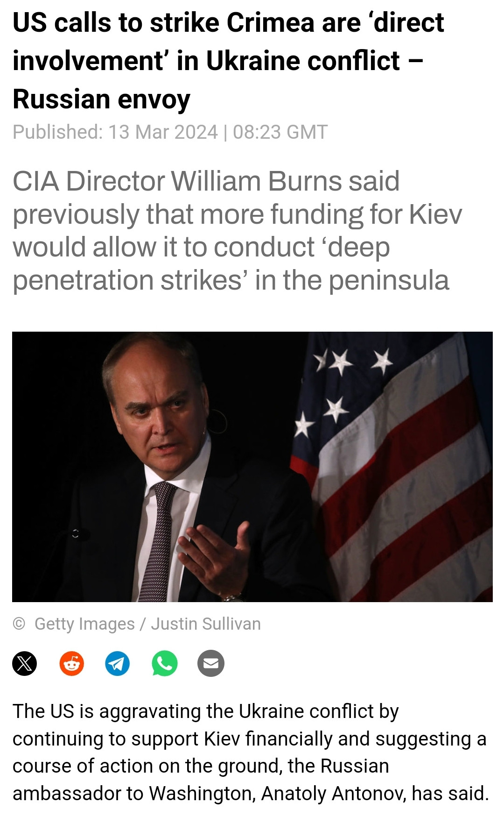The image size is (504, 817).
Task: Share article on X
Action: (x=24, y=663)
